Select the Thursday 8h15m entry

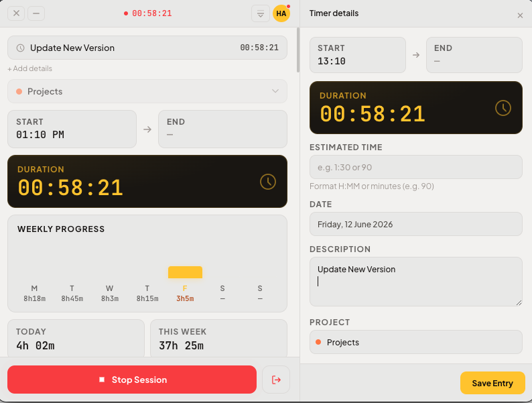(x=147, y=293)
